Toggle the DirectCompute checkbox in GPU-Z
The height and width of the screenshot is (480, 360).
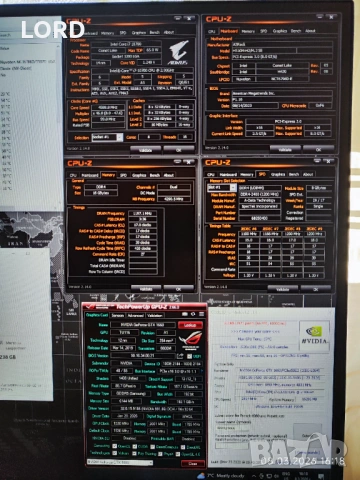pyautogui.click(x=153, y=447)
